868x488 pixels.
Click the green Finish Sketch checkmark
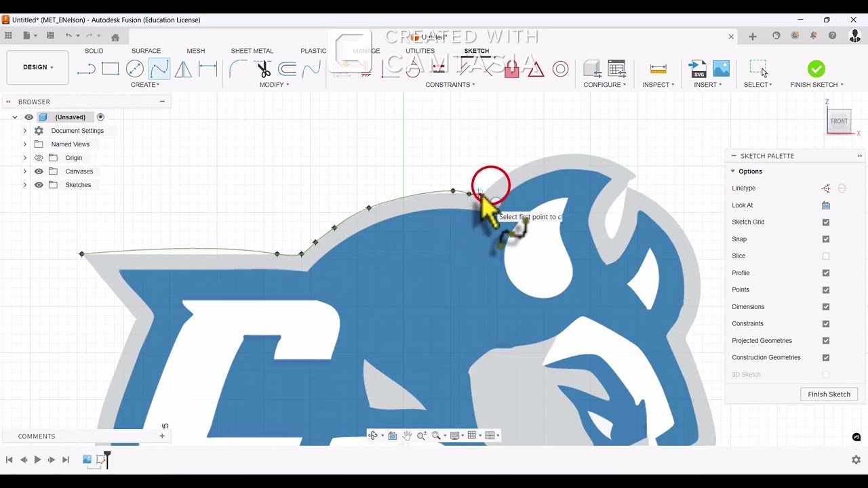tap(816, 68)
